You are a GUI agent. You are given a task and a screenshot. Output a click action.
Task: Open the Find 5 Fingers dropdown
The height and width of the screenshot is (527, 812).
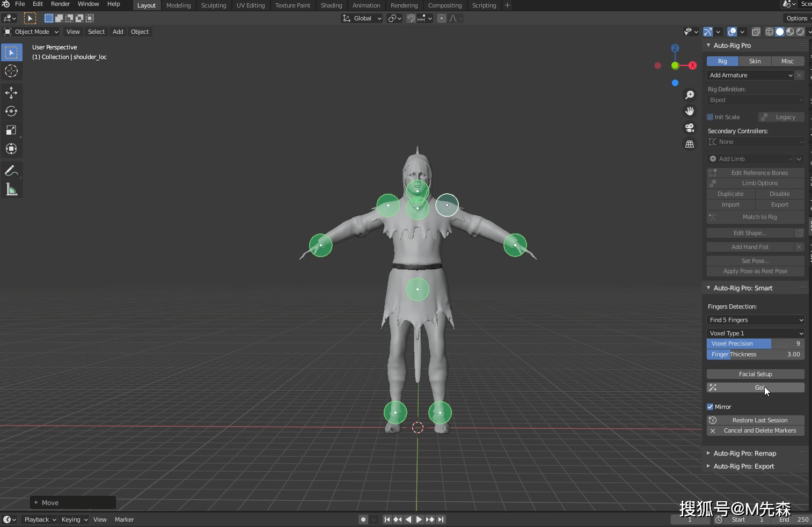pos(755,320)
